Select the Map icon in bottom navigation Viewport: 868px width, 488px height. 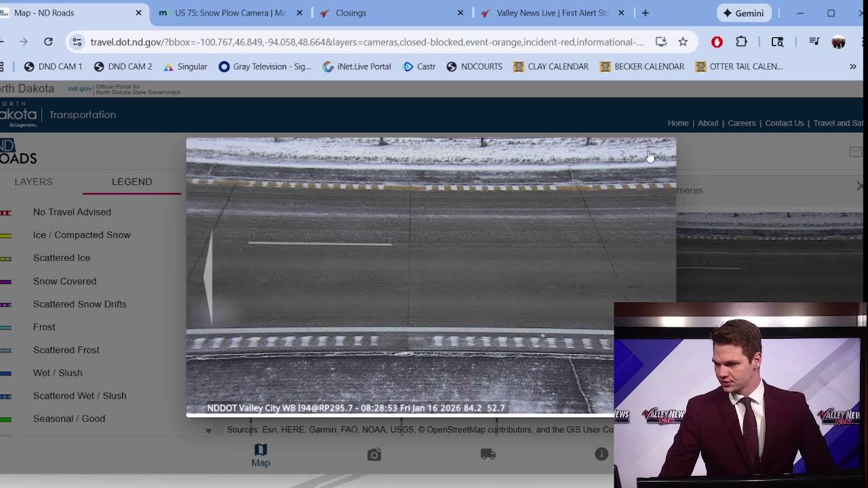click(x=260, y=455)
